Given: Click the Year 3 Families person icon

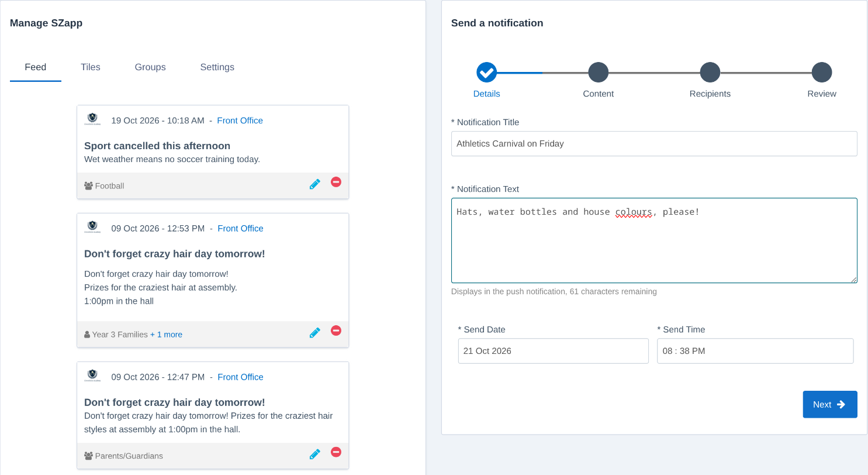Looking at the screenshot, I should tap(87, 335).
